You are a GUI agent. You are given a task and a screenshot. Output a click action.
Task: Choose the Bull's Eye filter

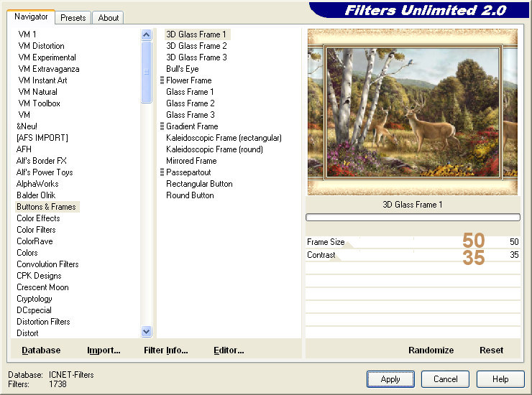click(183, 69)
